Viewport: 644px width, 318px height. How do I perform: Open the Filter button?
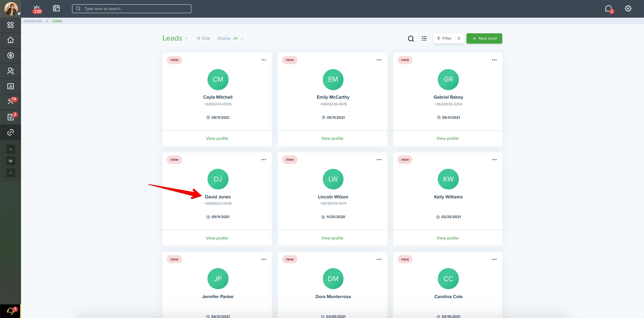(x=448, y=38)
